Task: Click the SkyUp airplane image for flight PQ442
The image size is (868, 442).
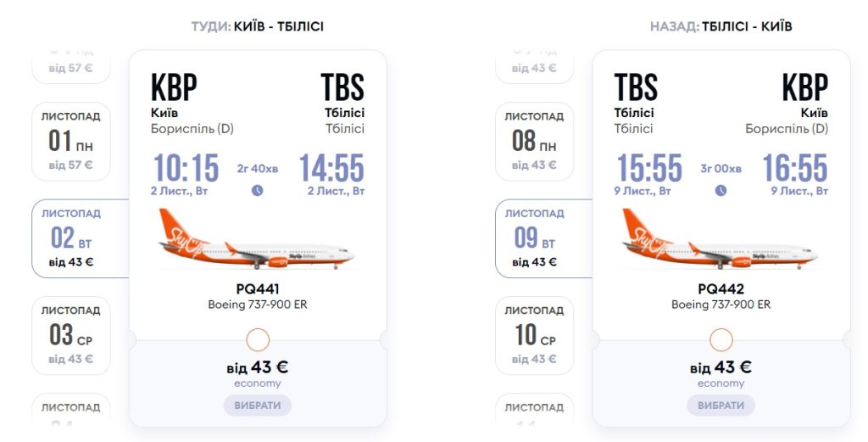Action: pos(721,240)
